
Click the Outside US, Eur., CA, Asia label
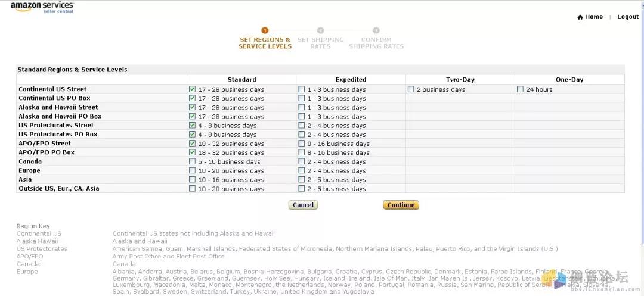[58, 189]
